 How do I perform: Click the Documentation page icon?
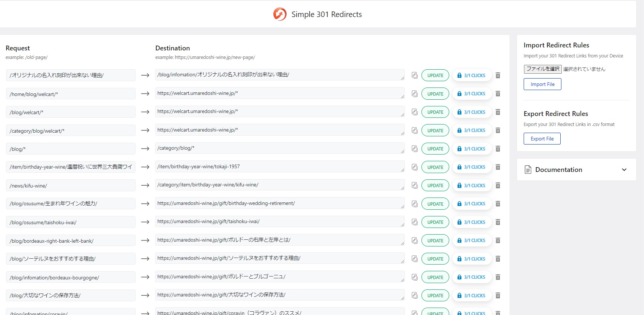(x=528, y=170)
